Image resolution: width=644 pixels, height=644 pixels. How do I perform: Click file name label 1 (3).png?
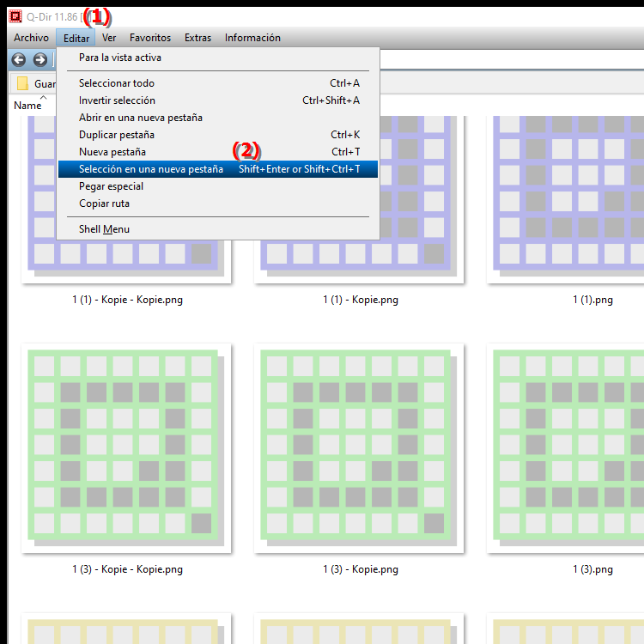pyautogui.click(x=592, y=569)
